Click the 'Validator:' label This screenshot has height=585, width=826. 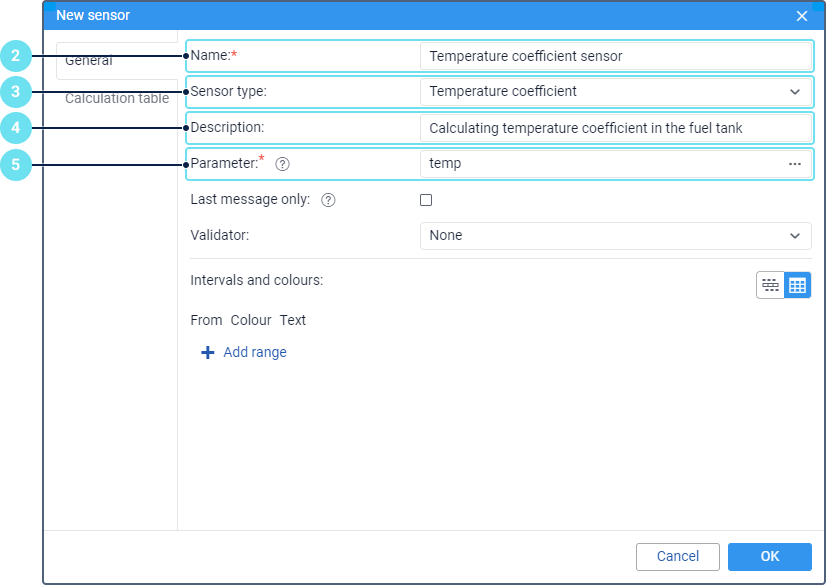(x=220, y=235)
